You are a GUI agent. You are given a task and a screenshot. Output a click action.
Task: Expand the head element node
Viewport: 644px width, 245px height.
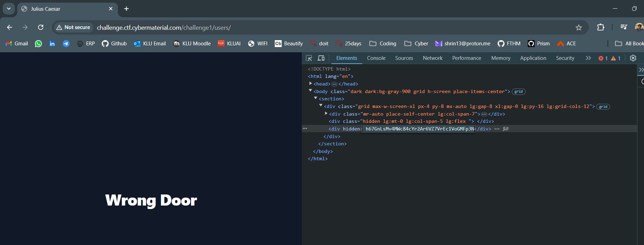point(311,84)
